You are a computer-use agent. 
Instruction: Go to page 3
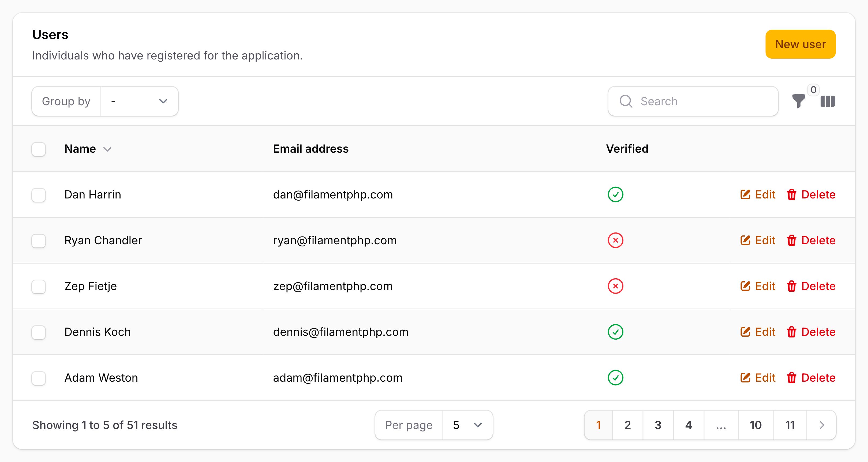coord(658,425)
